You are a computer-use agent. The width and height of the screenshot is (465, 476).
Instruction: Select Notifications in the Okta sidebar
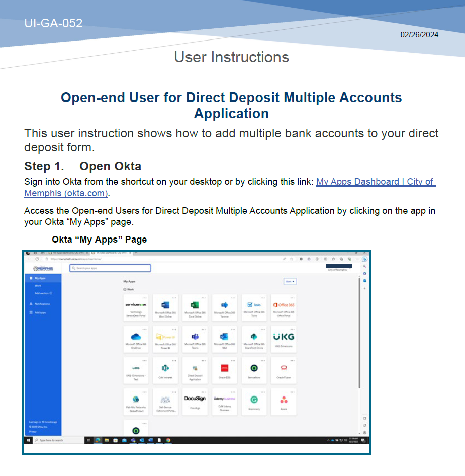[x=40, y=305]
